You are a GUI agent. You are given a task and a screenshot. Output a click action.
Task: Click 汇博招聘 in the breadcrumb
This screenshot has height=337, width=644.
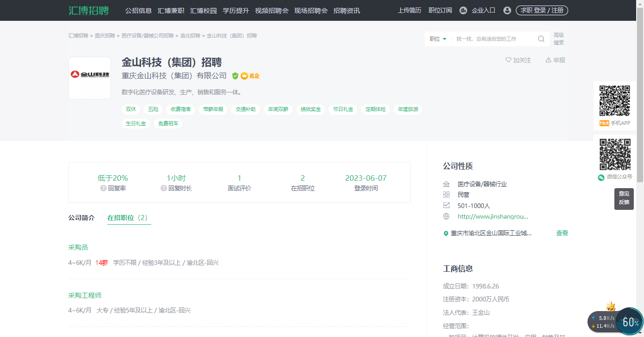[x=78, y=36]
